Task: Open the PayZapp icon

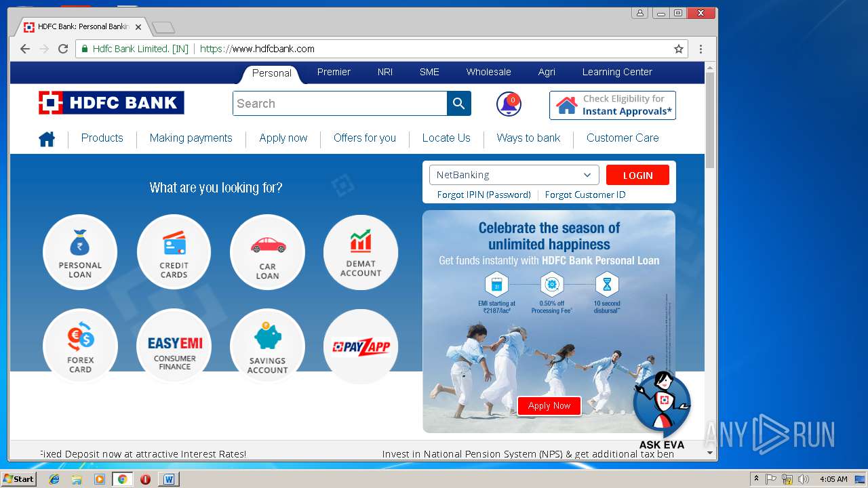Action: point(361,346)
